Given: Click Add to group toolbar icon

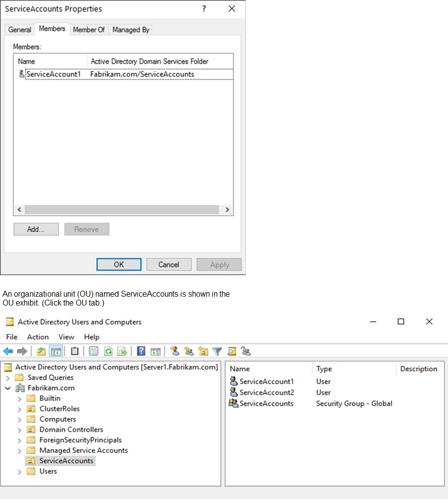Looking at the screenshot, I should [246, 352].
